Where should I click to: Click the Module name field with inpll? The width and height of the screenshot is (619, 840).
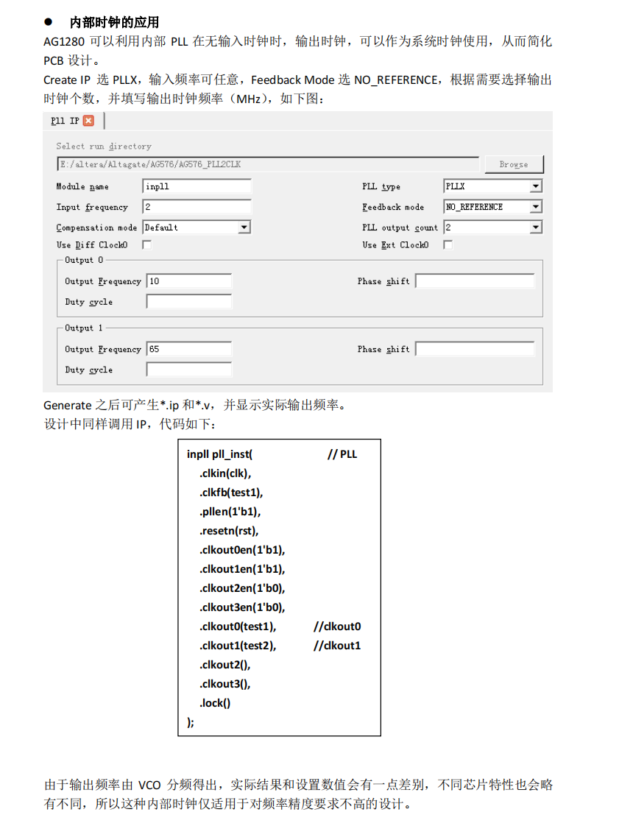pos(197,186)
